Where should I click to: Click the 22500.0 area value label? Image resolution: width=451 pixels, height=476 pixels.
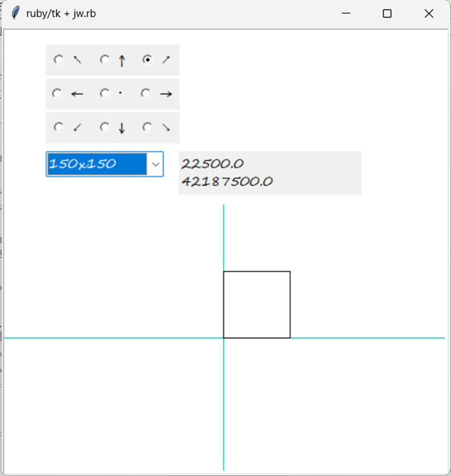[x=212, y=163]
